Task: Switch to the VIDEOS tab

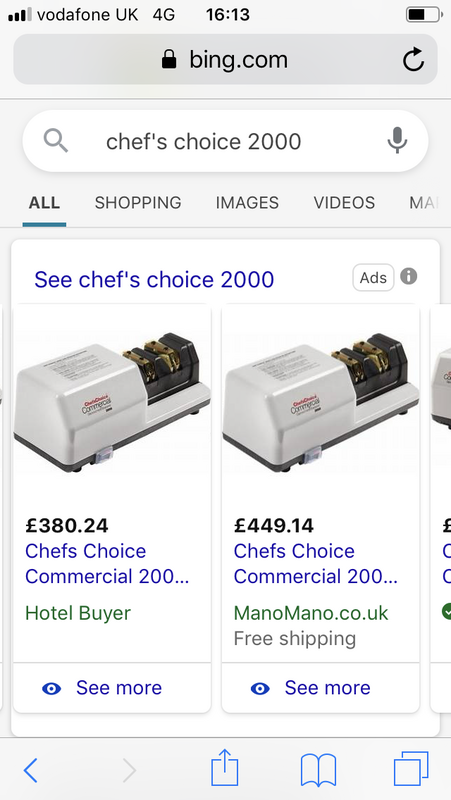Action: point(344,203)
